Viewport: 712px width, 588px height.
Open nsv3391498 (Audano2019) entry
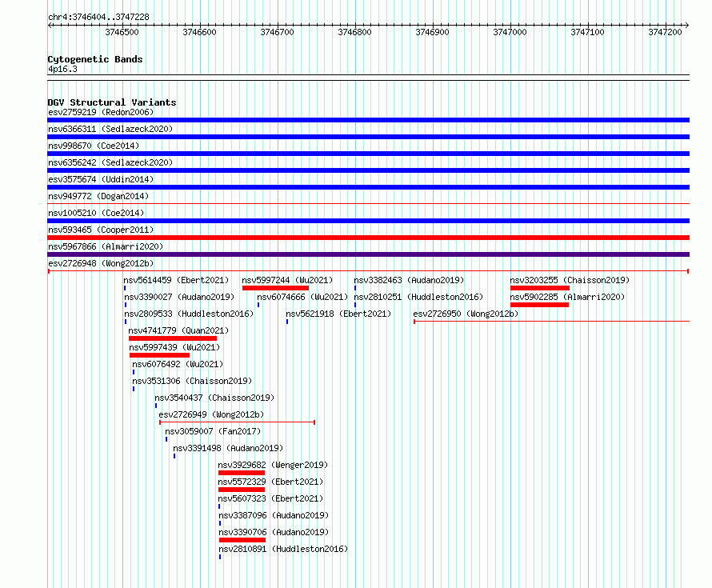pyautogui.click(x=228, y=448)
